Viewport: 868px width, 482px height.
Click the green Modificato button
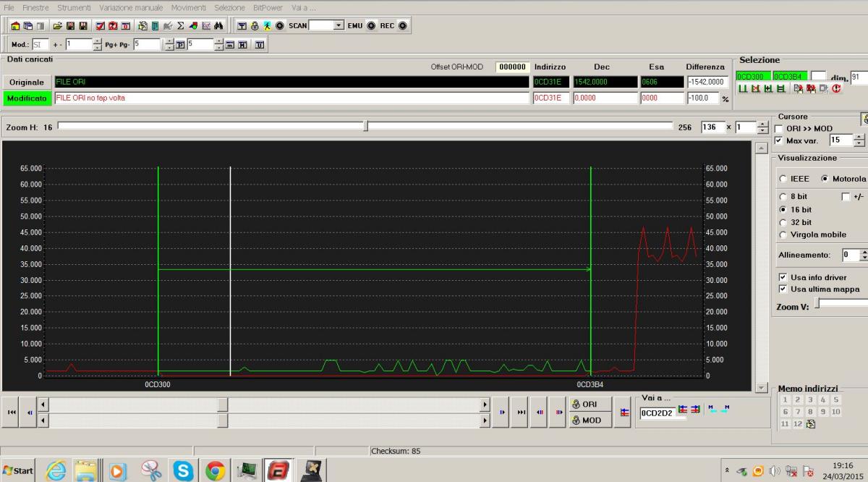pyautogui.click(x=27, y=98)
